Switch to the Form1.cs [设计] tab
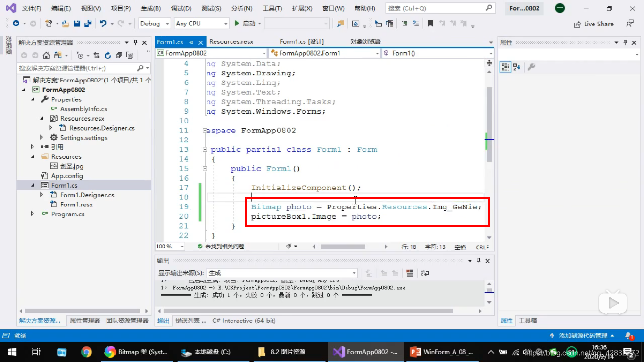The height and width of the screenshot is (362, 644). pyautogui.click(x=302, y=42)
